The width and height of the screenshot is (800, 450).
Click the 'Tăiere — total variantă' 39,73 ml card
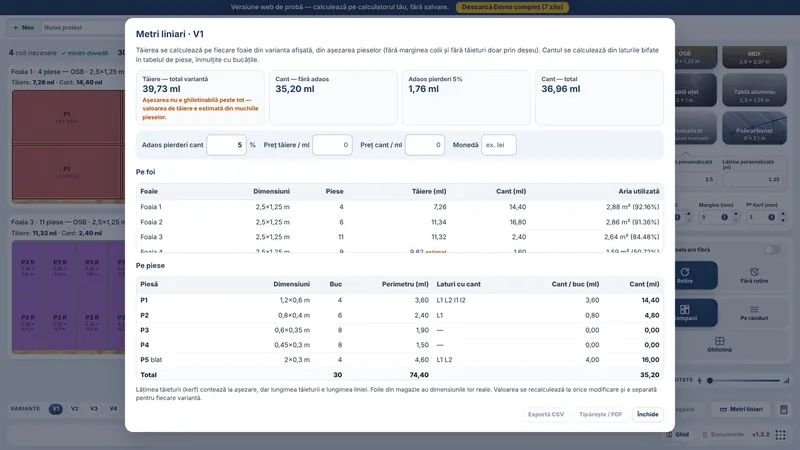pos(201,97)
